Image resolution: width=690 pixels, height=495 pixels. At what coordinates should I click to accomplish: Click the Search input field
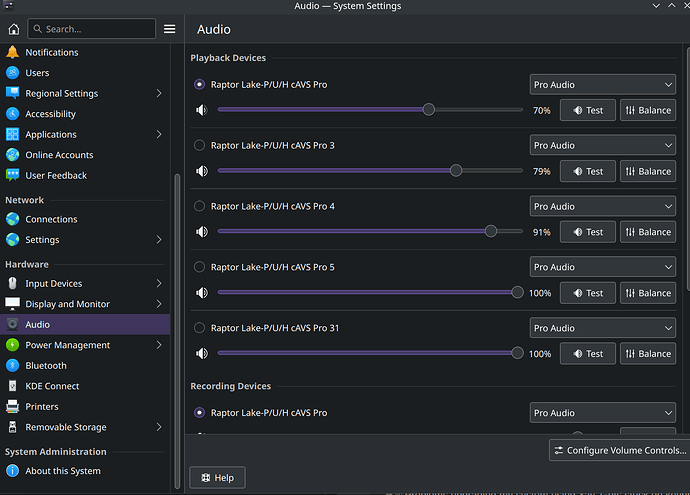coord(92,29)
